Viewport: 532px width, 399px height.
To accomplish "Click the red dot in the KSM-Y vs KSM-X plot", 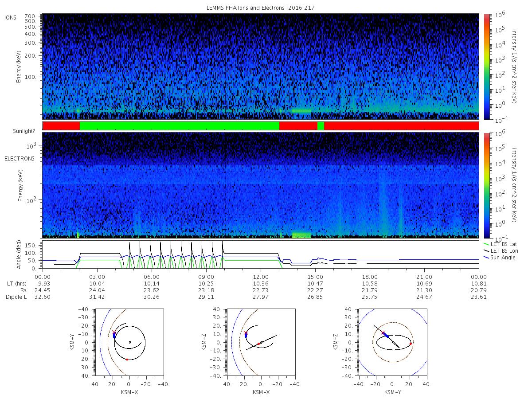I will pos(127,360).
